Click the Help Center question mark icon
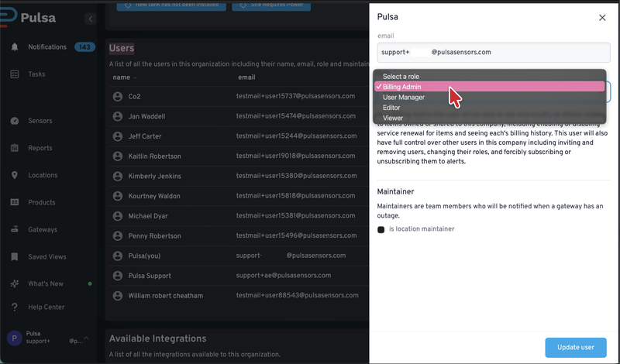 15,307
